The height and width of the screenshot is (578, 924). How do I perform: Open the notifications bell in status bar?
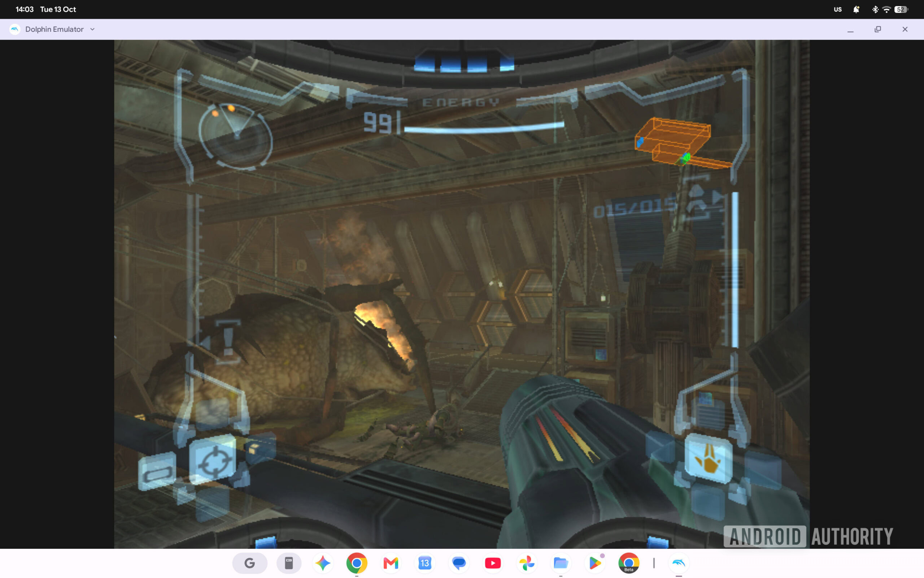pos(856,9)
